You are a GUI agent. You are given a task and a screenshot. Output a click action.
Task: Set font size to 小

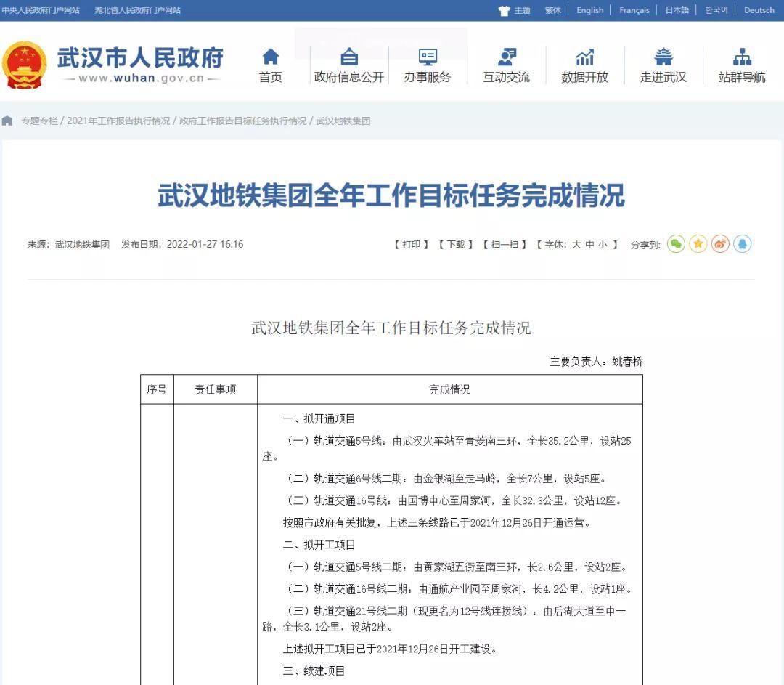click(x=603, y=244)
